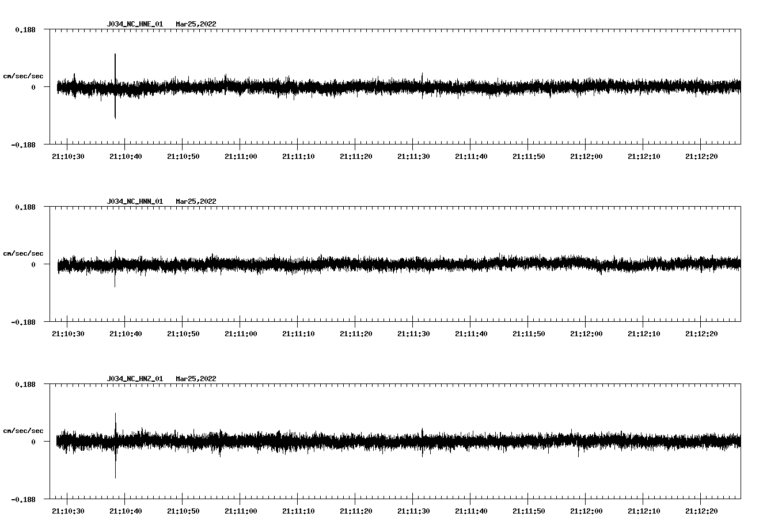Click the J034_NC_HNZ_01 channel title

pos(135,379)
